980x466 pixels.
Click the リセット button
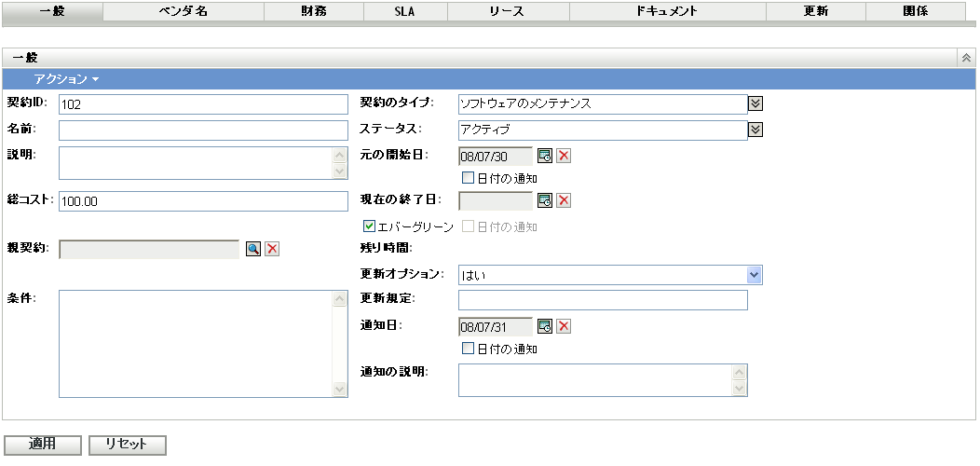point(127,445)
